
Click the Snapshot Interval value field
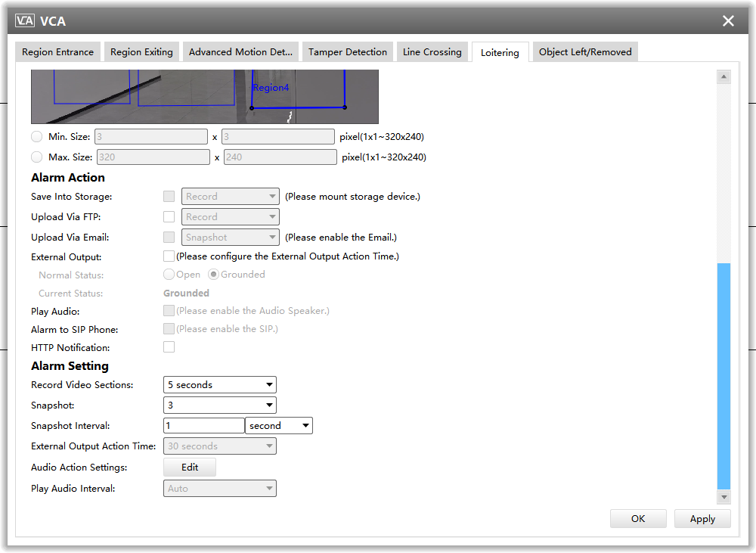(203, 426)
